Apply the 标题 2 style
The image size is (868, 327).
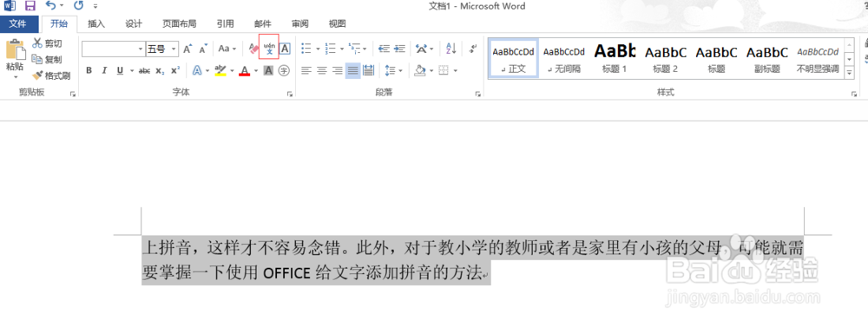tap(666, 58)
